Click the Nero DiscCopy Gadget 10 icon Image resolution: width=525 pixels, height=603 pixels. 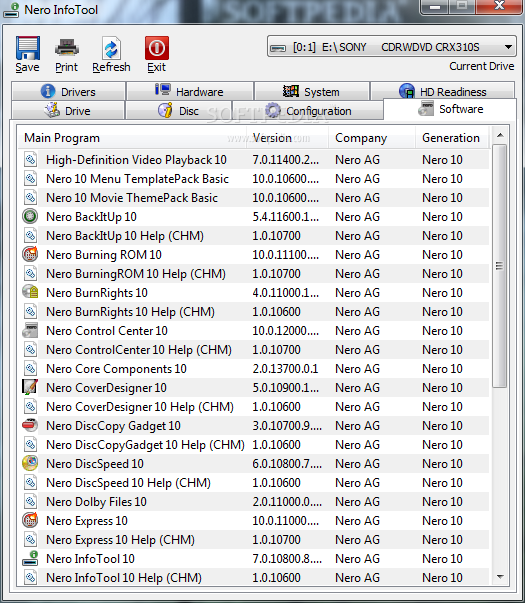(30, 426)
